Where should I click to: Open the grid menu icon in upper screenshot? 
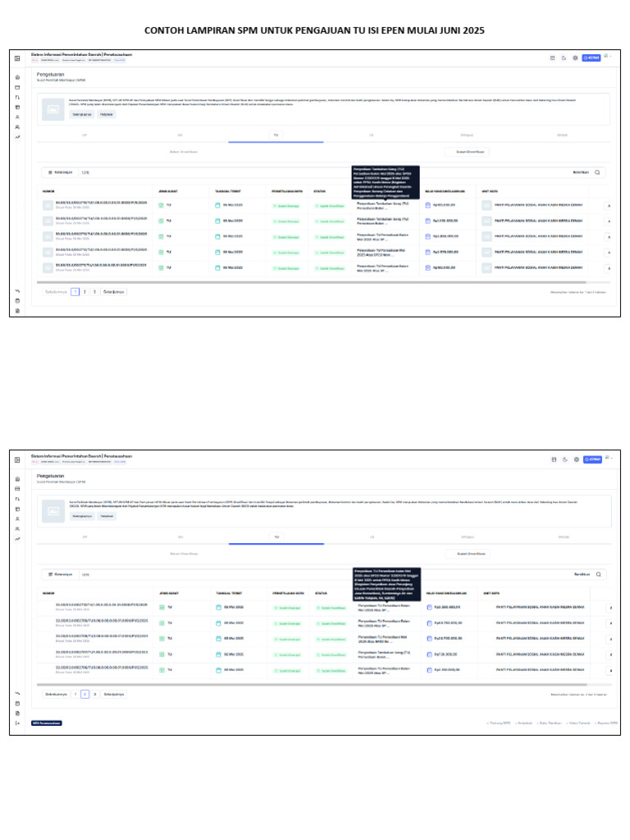tap(17, 58)
